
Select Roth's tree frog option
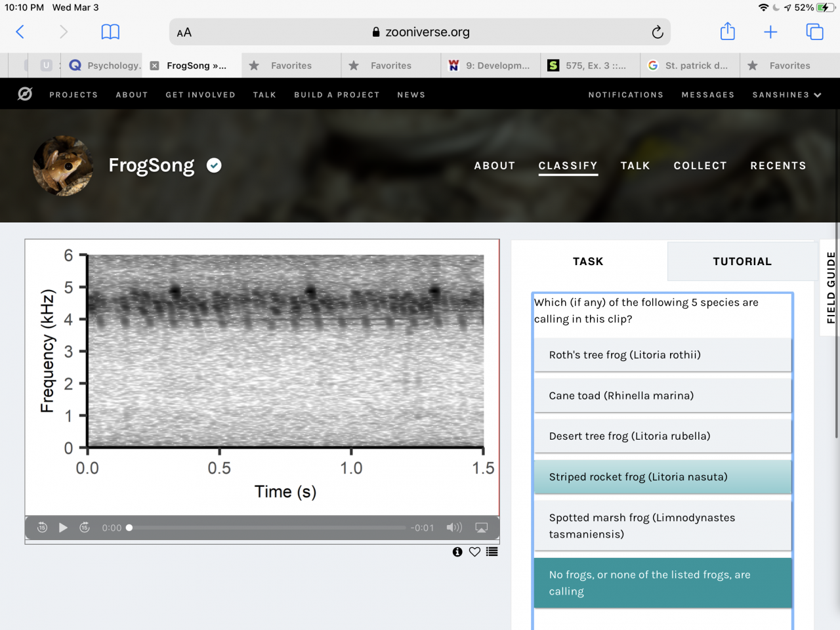coord(663,355)
